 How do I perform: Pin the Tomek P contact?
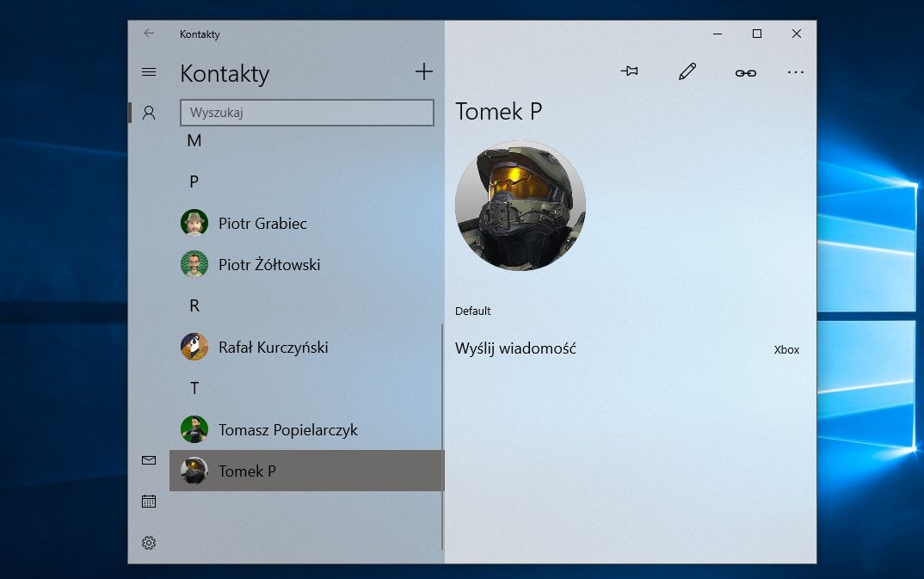coord(630,71)
